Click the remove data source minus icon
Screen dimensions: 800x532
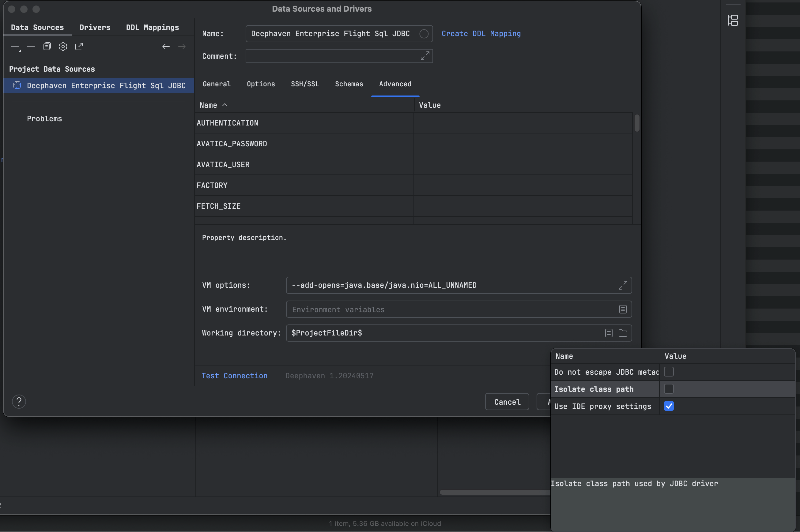[x=31, y=47]
